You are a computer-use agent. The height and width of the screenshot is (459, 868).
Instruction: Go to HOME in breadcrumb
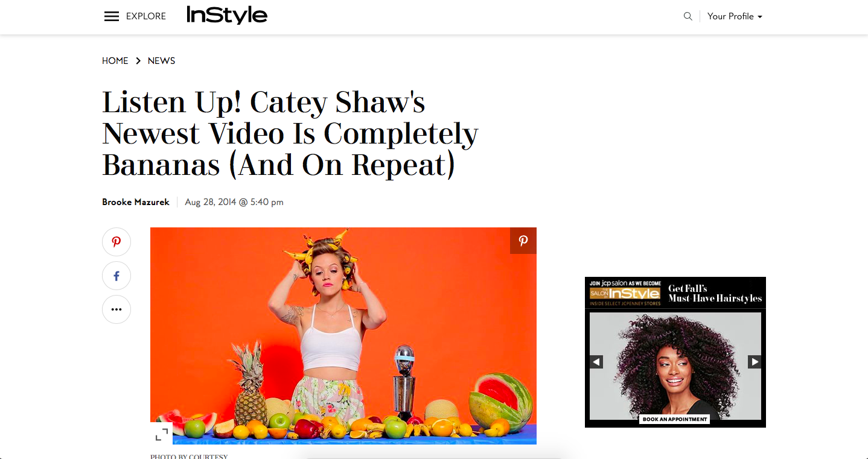pyautogui.click(x=115, y=61)
